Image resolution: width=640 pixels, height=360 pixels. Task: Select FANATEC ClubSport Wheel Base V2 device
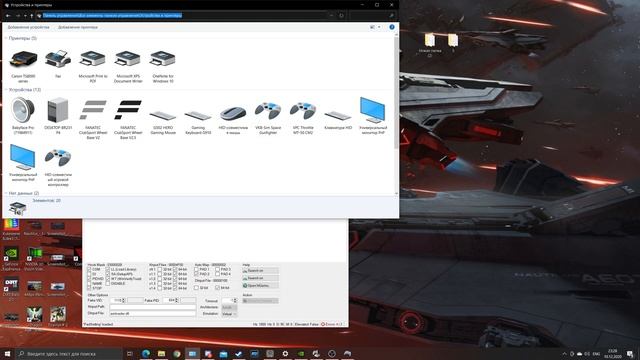[x=93, y=119]
